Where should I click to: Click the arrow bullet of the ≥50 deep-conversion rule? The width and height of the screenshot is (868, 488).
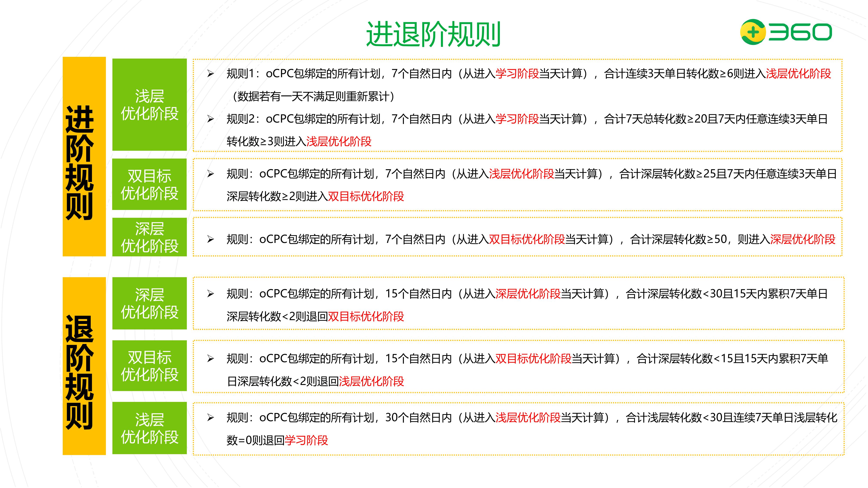pyautogui.click(x=210, y=239)
